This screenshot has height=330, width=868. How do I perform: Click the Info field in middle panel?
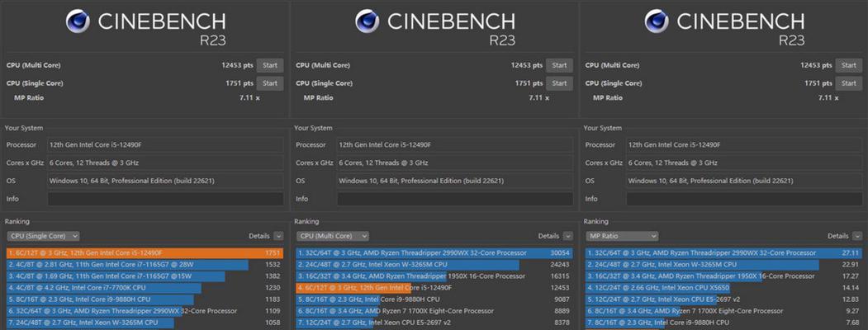coord(455,199)
